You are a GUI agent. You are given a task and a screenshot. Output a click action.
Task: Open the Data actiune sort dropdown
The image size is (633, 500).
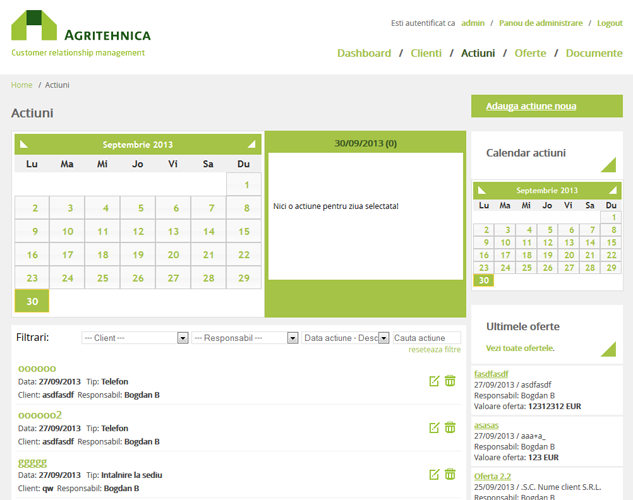pos(345,338)
